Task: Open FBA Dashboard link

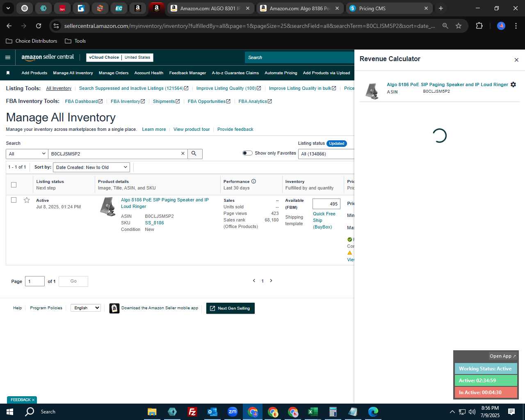Action: 84,101
